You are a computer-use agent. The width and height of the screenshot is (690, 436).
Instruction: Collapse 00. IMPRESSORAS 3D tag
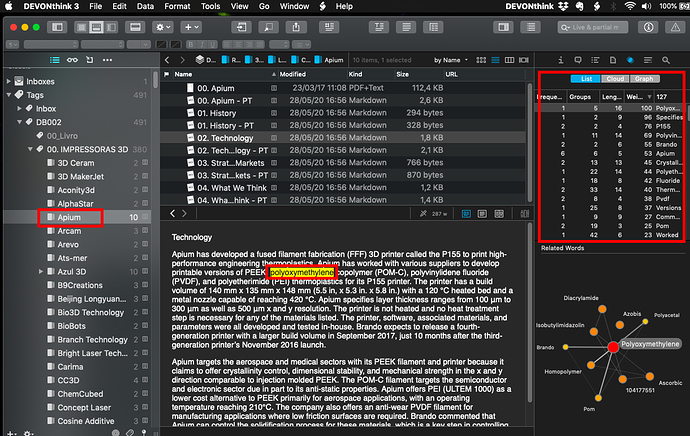coord(30,149)
